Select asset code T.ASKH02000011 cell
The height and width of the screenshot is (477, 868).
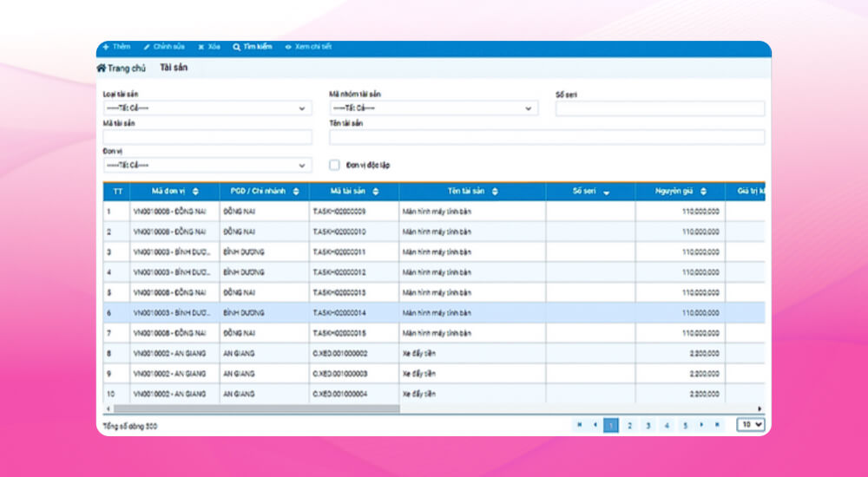click(354, 252)
